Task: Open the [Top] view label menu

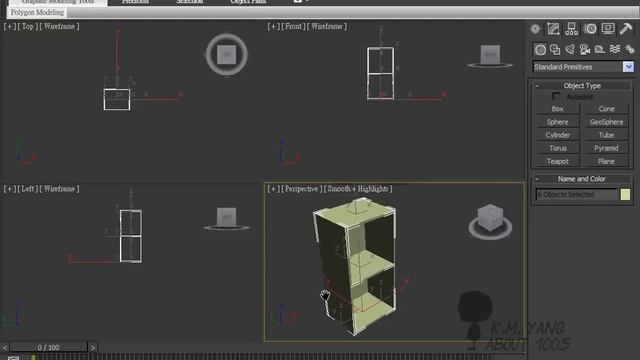Action: pyautogui.click(x=28, y=26)
